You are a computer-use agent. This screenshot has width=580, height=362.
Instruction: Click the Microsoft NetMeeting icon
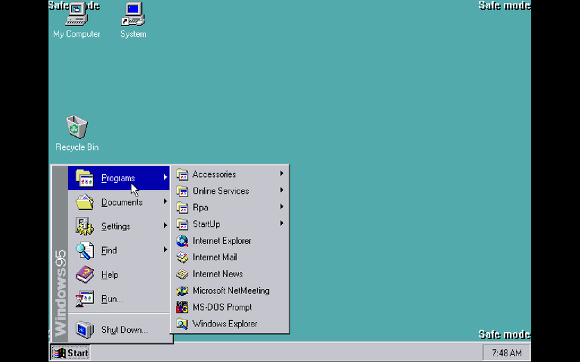click(182, 291)
